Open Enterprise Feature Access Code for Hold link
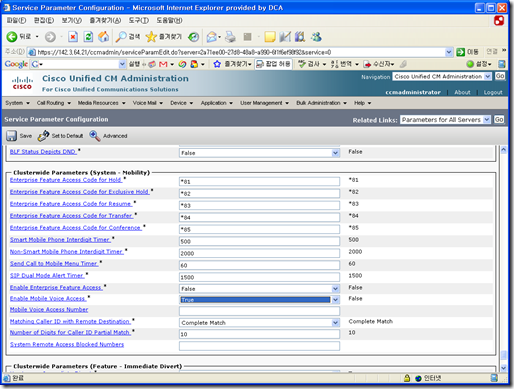514x389 pixels. [x=66, y=180]
